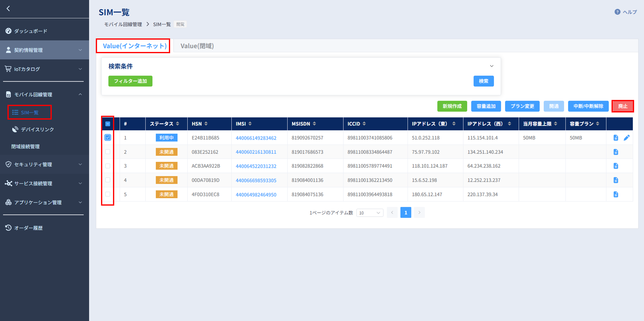644x321 pixels.
Task: Click the Dashboard palette icon in the sidebar
Action: pyautogui.click(x=9, y=31)
